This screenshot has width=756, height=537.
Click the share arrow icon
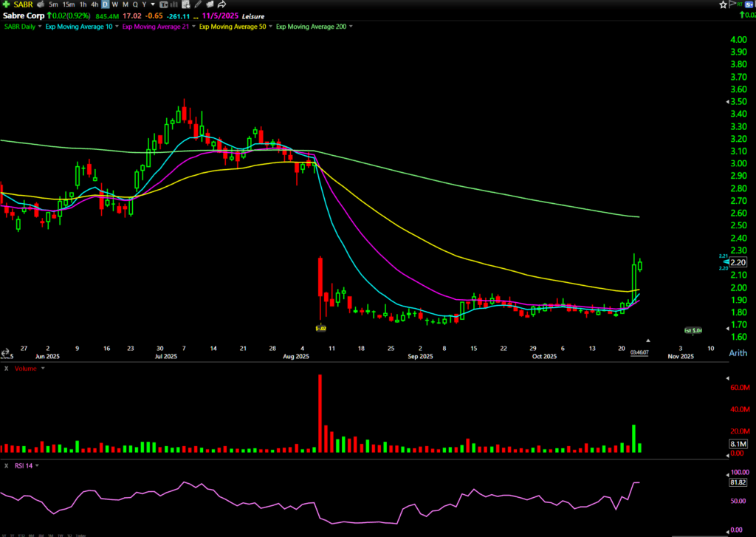[222, 4]
